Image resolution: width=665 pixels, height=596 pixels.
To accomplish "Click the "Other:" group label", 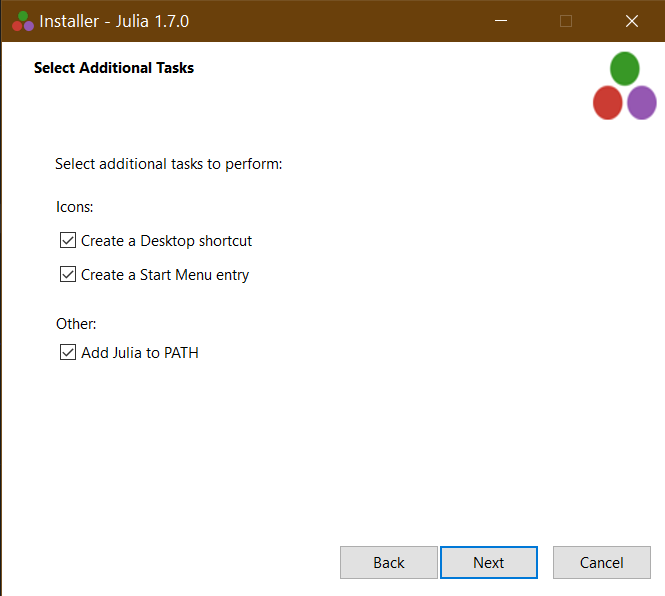I will 76,324.
